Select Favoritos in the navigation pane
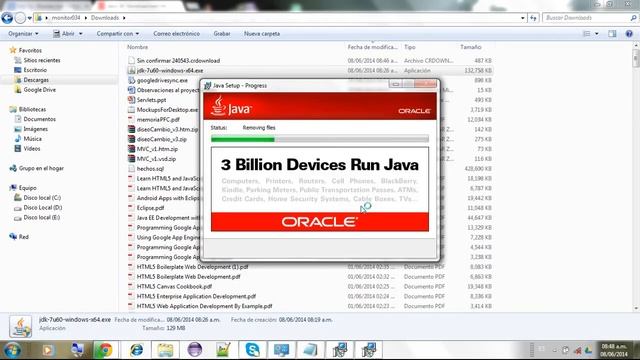Image resolution: width=640 pixels, height=360 pixels. point(26,50)
